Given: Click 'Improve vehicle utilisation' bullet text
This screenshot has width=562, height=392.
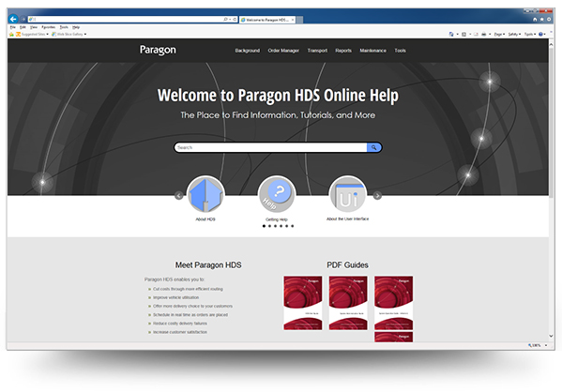Looking at the screenshot, I should (175, 297).
